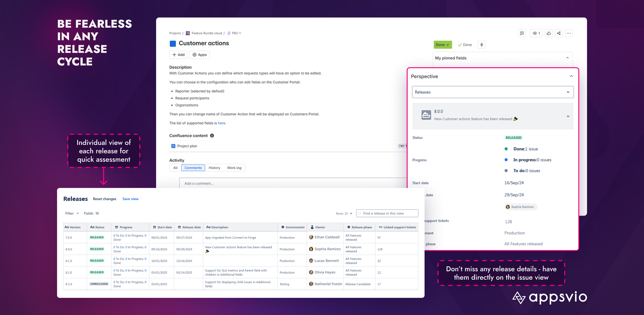
Task: Click Ethan Caldwell's avatar
Action: (311, 237)
